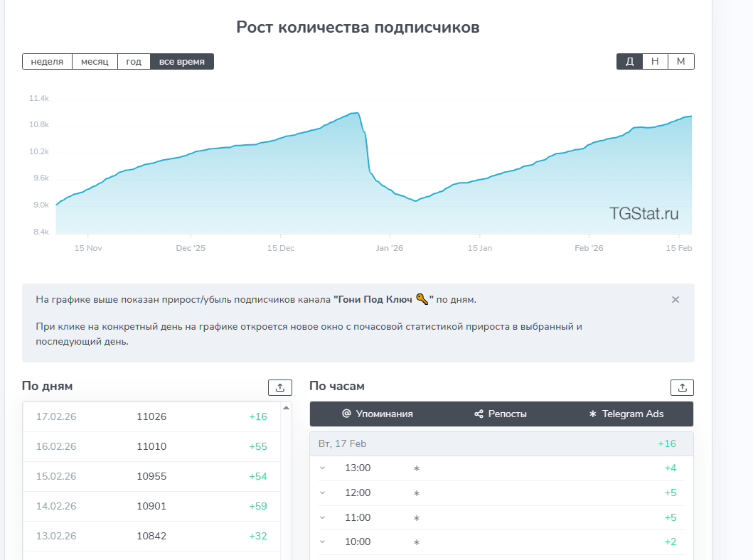Image resolution: width=753 pixels, height=560 pixels.
Task: Select the "месяц" range button
Action: 94,61
